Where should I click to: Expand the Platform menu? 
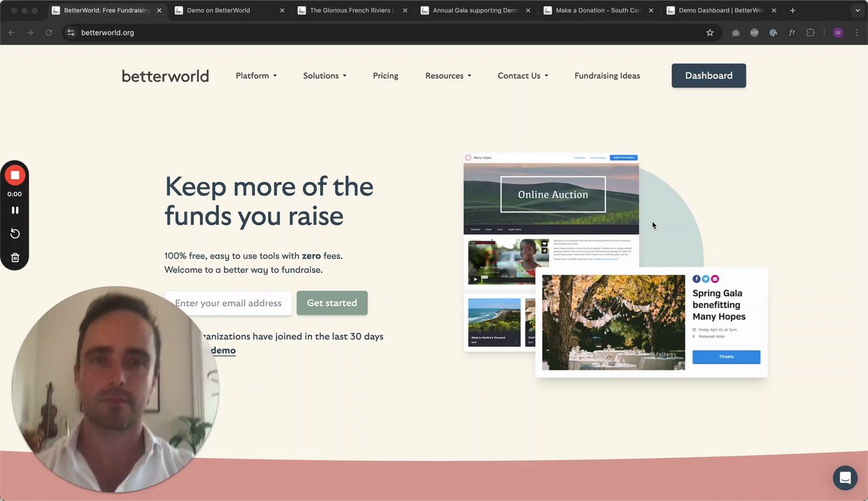256,76
